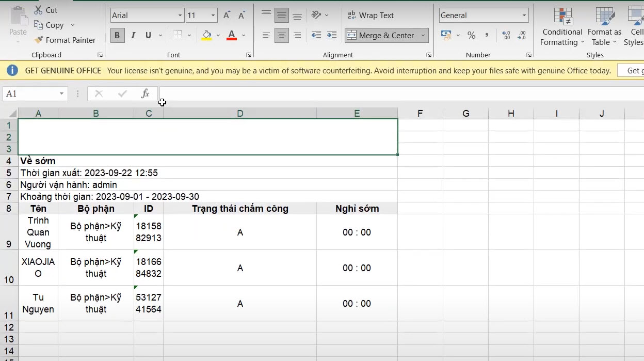
Task: Click the Decrease Indent icon
Action: [x=316, y=35]
